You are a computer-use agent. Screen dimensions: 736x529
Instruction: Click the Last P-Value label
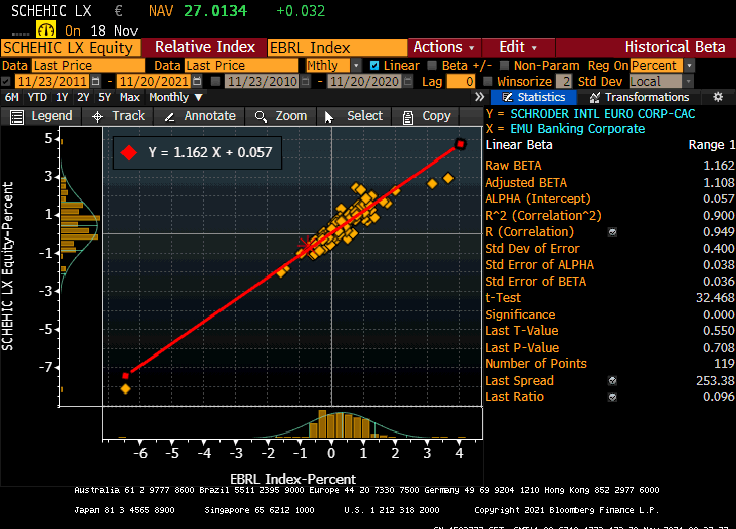point(522,348)
